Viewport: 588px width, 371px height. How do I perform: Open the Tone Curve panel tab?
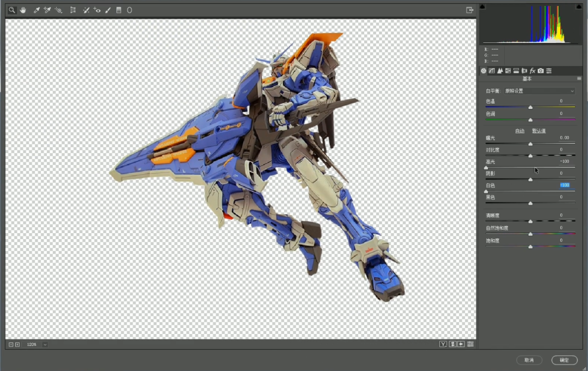point(492,70)
